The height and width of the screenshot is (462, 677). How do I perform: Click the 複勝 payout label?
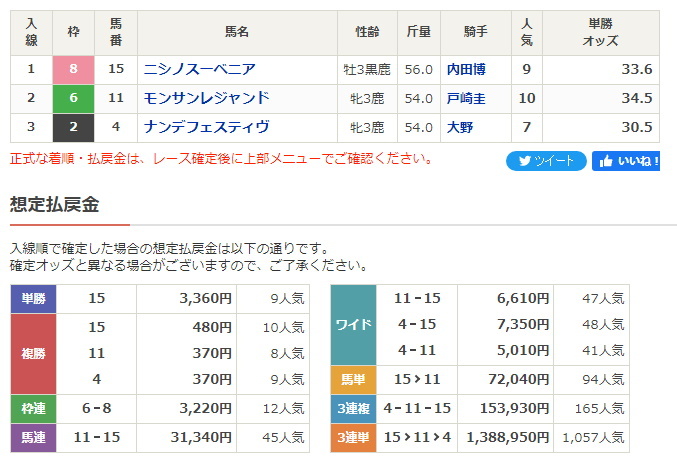click(34, 354)
